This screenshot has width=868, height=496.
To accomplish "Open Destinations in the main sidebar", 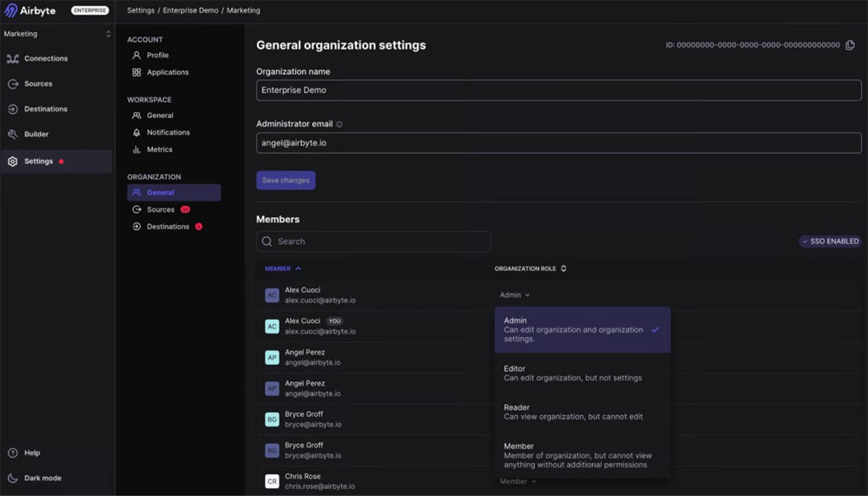I will pos(45,109).
